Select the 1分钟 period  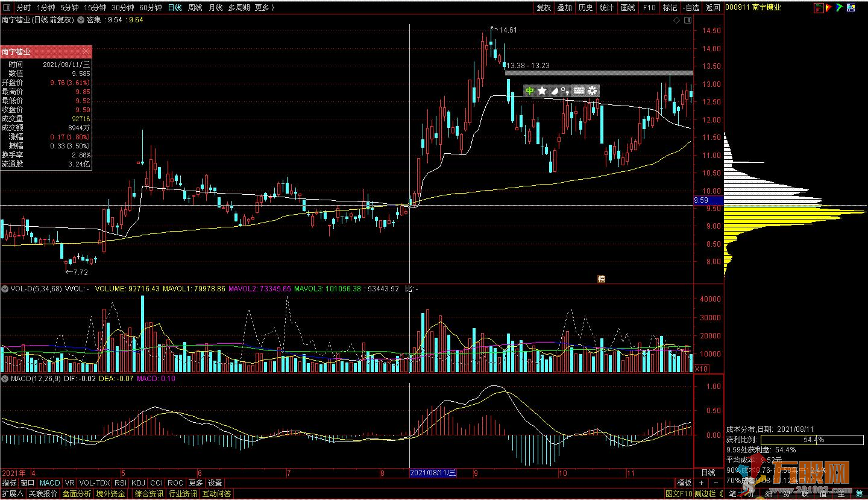[x=46, y=7]
